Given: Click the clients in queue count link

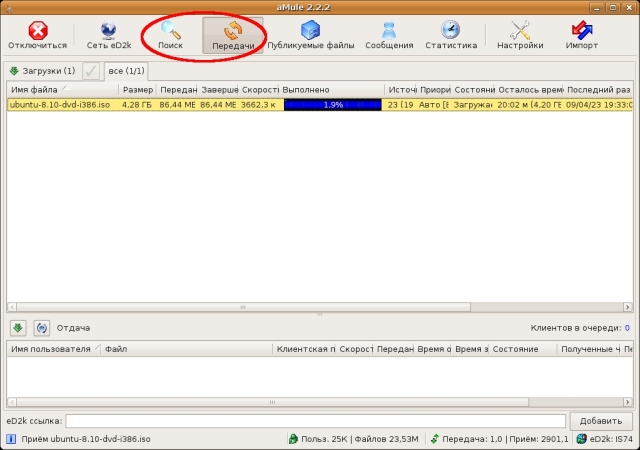Looking at the screenshot, I should 626,328.
